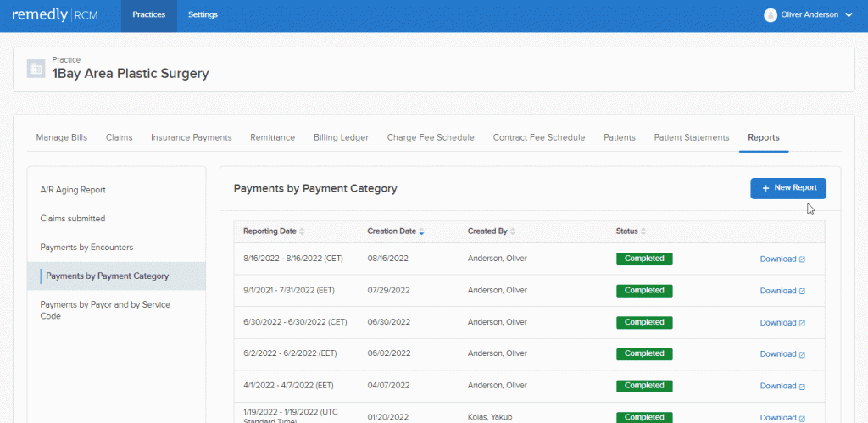868x423 pixels.
Task: Click '6/2/2022 - 6/2/2022 (EET)' cell
Action: pos(290,353)
